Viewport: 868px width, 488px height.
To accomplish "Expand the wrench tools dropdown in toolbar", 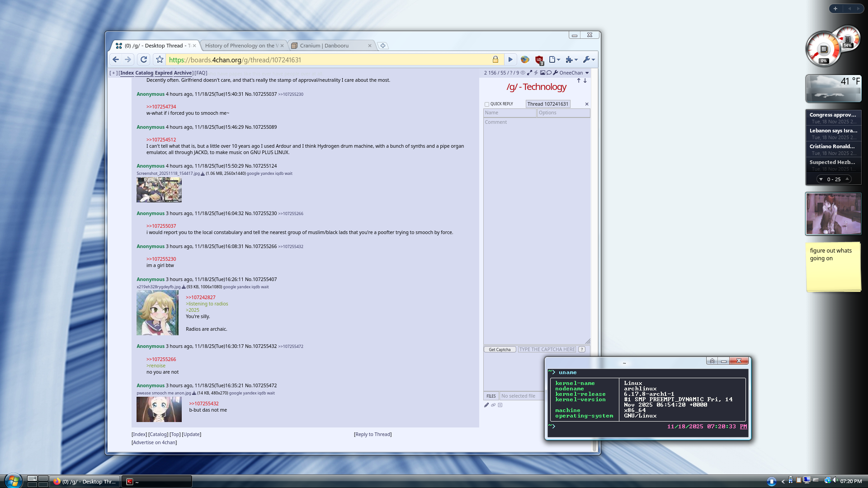I will pos(589,60).
